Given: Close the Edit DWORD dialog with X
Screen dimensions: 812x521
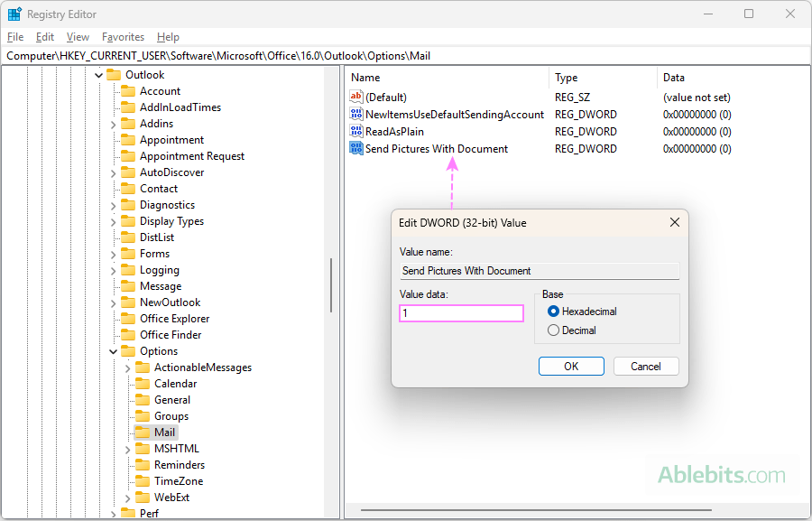Looking at the screenshot, I should pyautogui.click(x=674, y=222).
